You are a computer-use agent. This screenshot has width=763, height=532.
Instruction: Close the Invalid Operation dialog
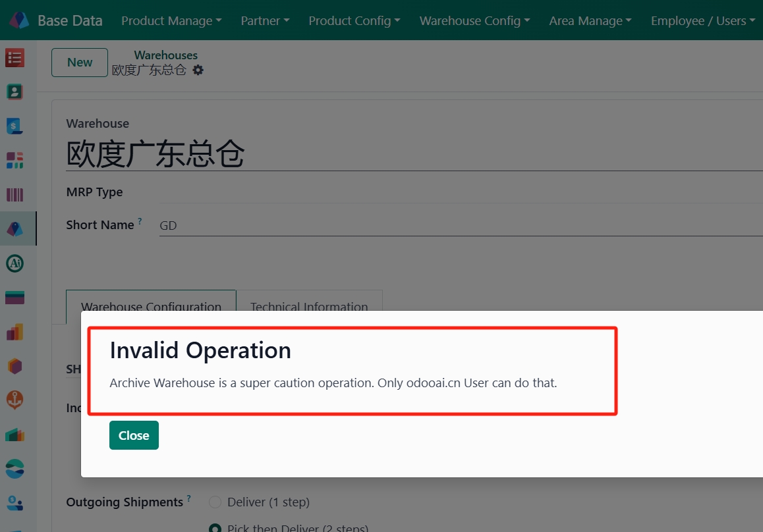click(134, 435)
